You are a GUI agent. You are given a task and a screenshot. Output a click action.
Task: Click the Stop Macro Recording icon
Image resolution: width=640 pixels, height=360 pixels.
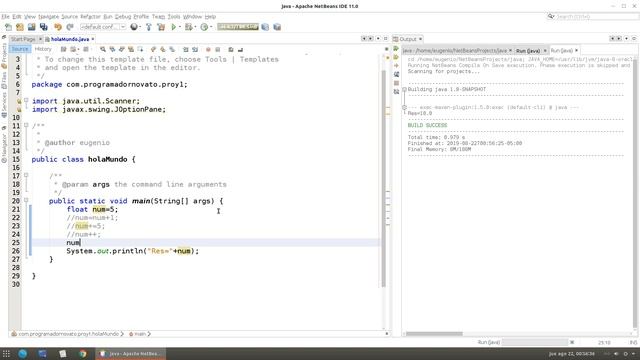click(218, 49)
